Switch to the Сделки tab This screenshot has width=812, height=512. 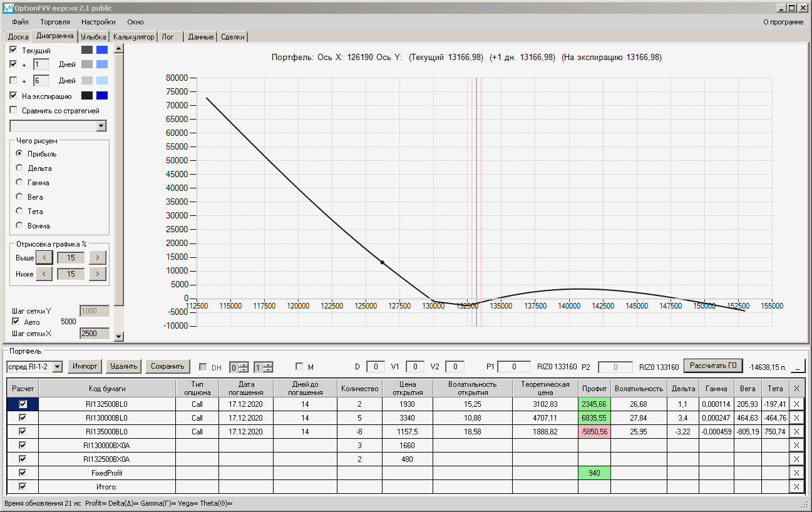[233, 37]
